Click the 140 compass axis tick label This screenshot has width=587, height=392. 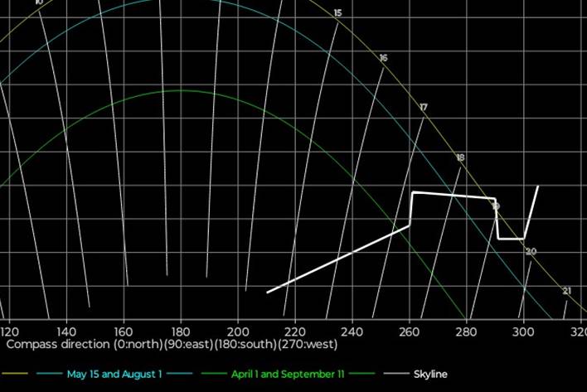pyautogui.click(x=66, y=329)
